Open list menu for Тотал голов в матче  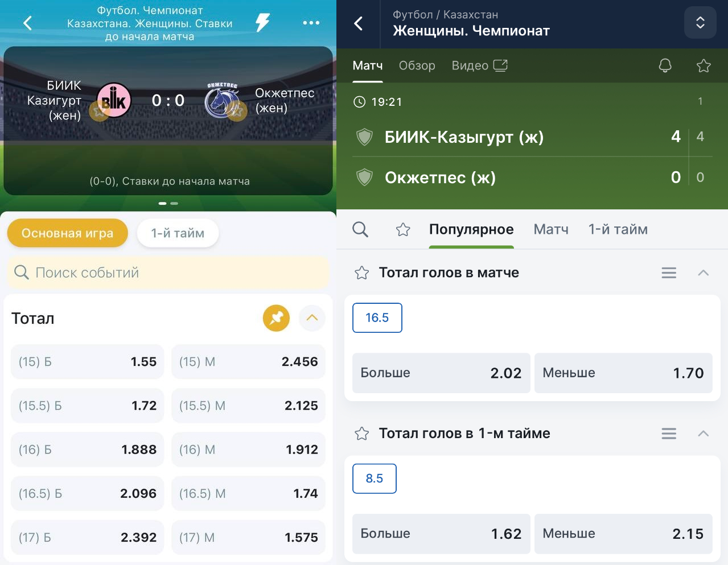(669, 273)
